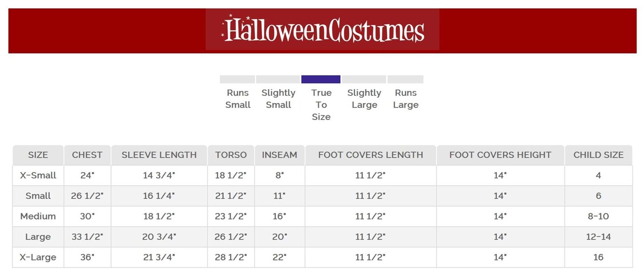The image size is (644, 280).
Task: Select the CHILD SIZE column header
Action: (598, 155)
